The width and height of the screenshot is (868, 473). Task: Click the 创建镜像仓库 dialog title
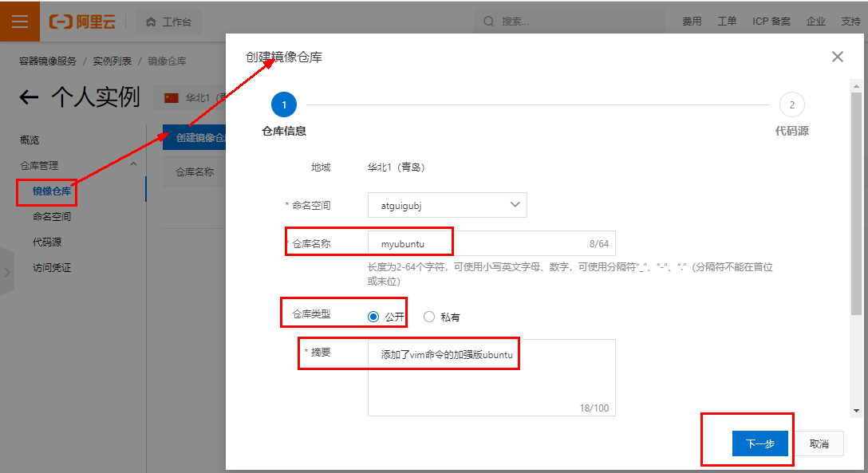coord(284,57)
